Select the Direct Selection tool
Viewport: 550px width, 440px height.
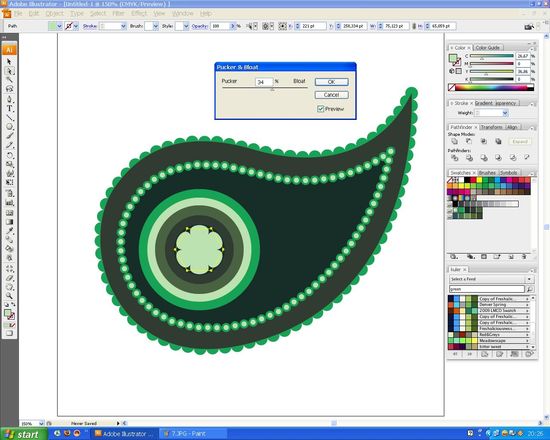(x=9, y=71)
